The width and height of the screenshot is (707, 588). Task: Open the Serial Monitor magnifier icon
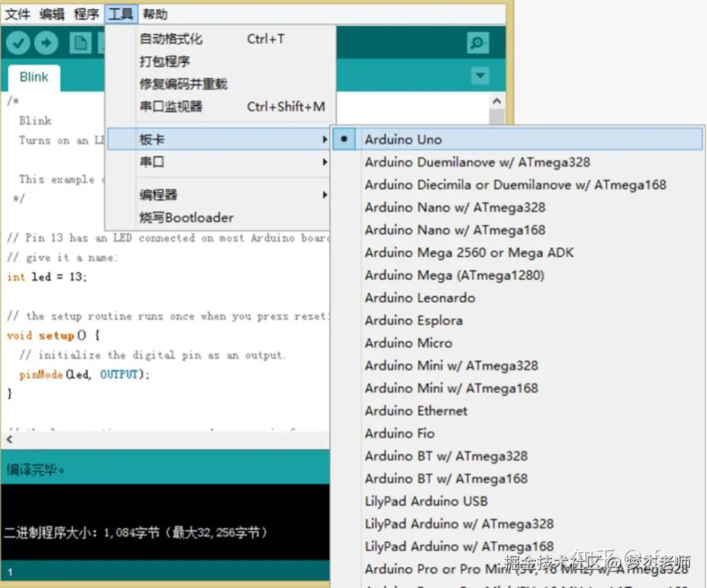click(x=478, y=43)
